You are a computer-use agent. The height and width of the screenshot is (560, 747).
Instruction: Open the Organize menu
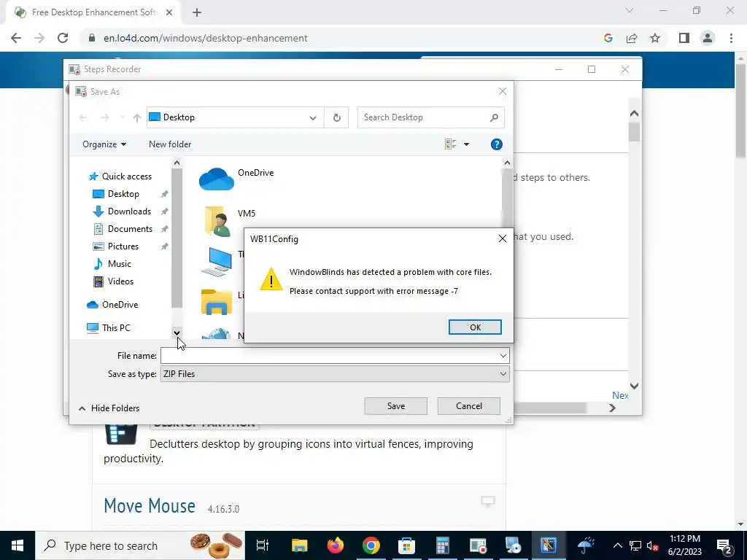[104, 144]
